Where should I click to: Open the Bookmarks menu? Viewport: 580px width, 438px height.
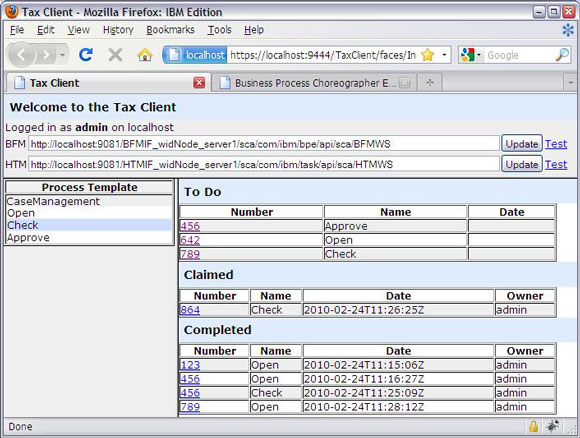(x=170, y=30)
